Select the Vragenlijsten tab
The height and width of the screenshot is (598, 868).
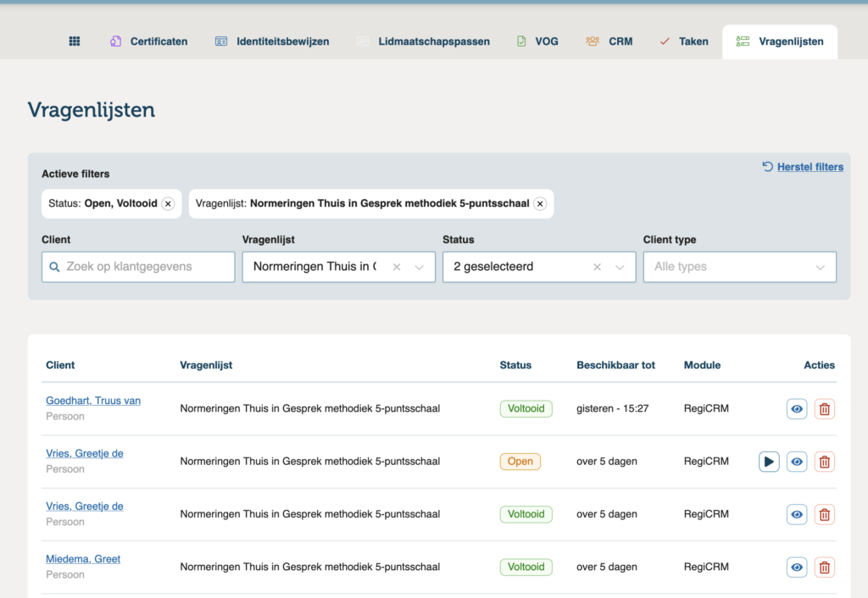[x=779, y=40]
